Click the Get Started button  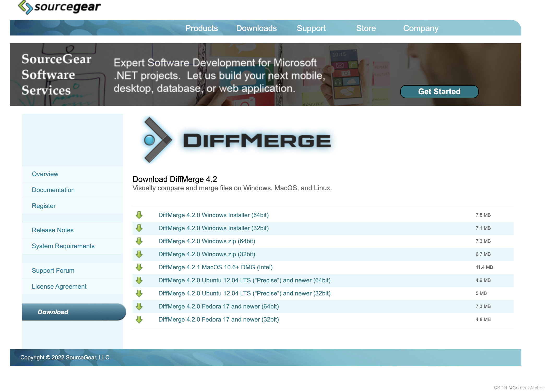pyautogui.click(x=439, y=92)
